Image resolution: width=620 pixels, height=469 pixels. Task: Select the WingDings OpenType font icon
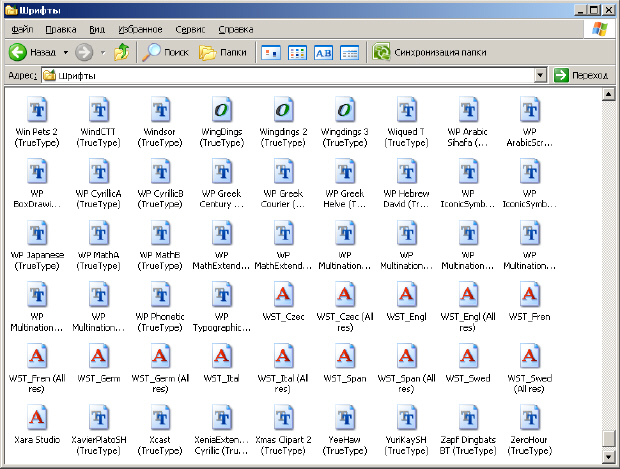coord(222,110)
